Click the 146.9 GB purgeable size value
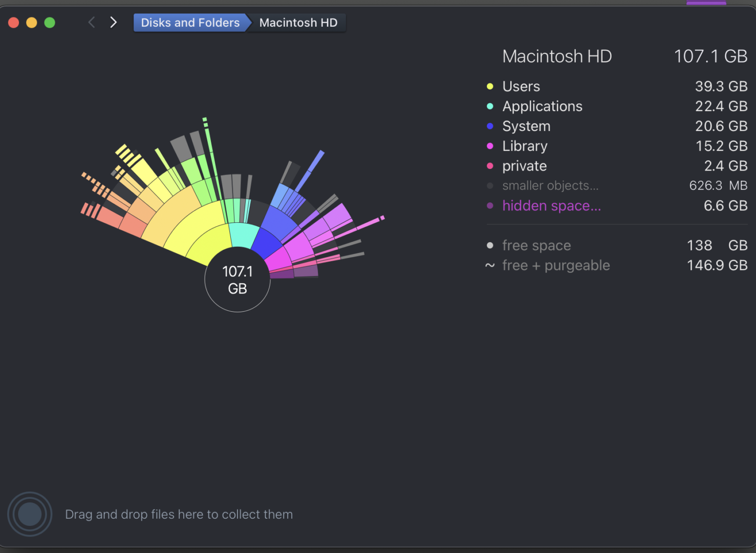The width and height of the screenshot is (756, 553). [x=717, y=265]
